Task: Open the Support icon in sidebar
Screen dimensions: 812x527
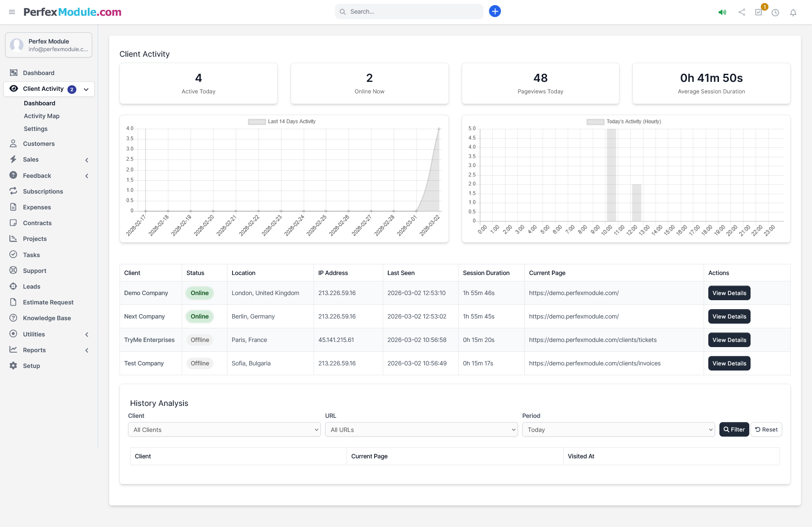Action: click(13, 270)
